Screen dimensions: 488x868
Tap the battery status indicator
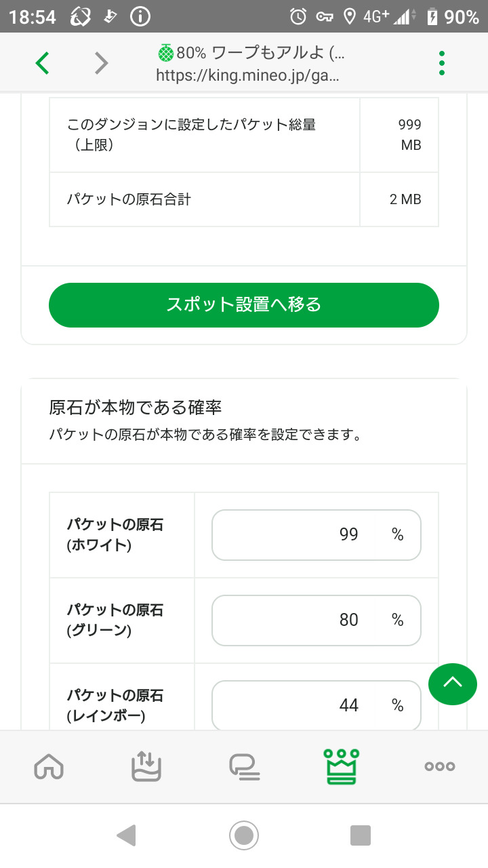click(x=432, y=17)
